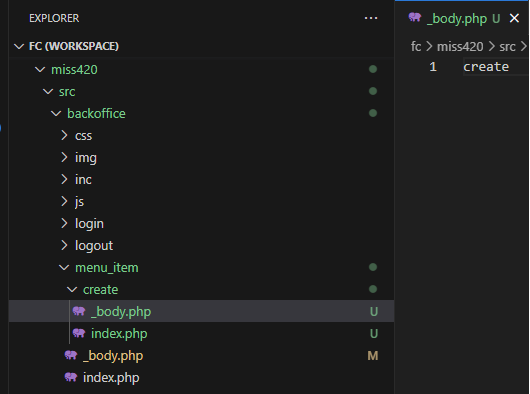Collapse the menu_item folder chevron
Viewport: 530px width, 394px height.
(64, 268)
